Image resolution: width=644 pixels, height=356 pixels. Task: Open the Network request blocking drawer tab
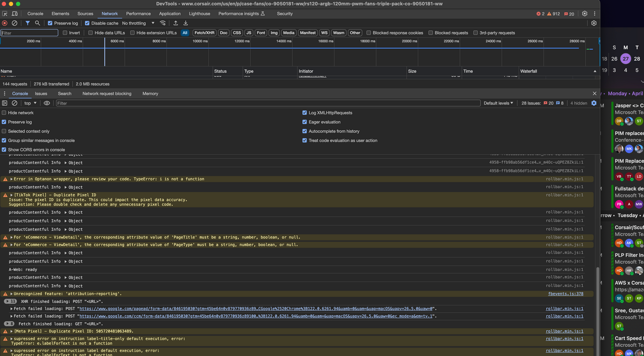107,93
